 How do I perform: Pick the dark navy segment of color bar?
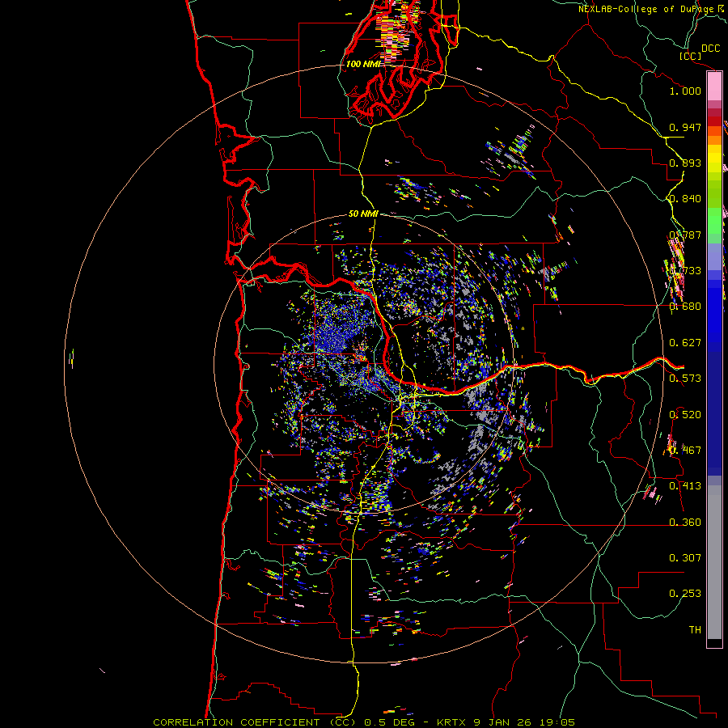[x=714, y=413]
